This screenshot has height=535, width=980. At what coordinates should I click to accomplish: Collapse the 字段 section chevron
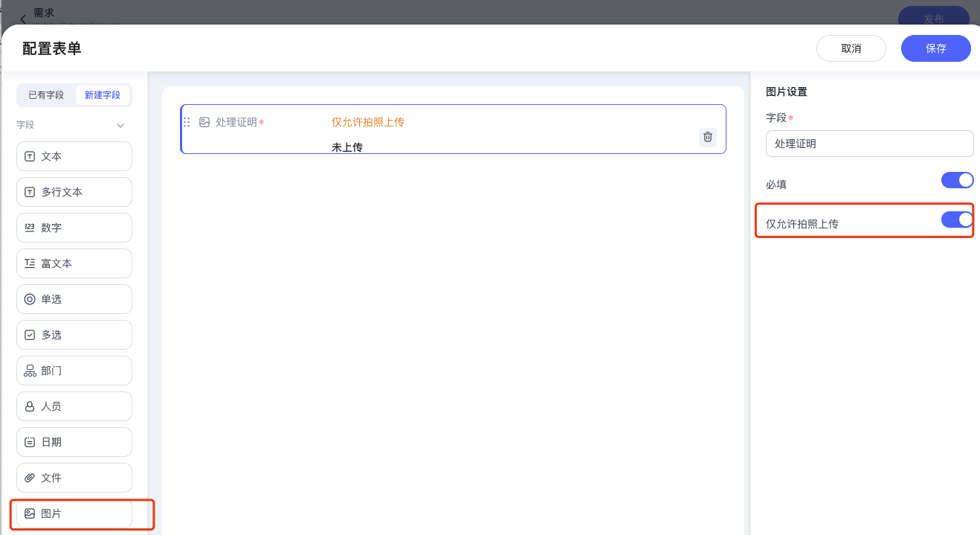click(x=120, y=126)
